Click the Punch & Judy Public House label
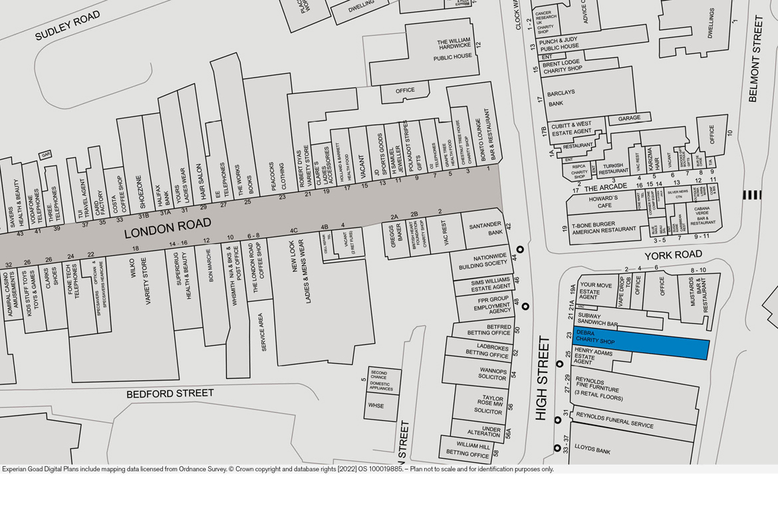Screen dimensions: 778x532 559,44
